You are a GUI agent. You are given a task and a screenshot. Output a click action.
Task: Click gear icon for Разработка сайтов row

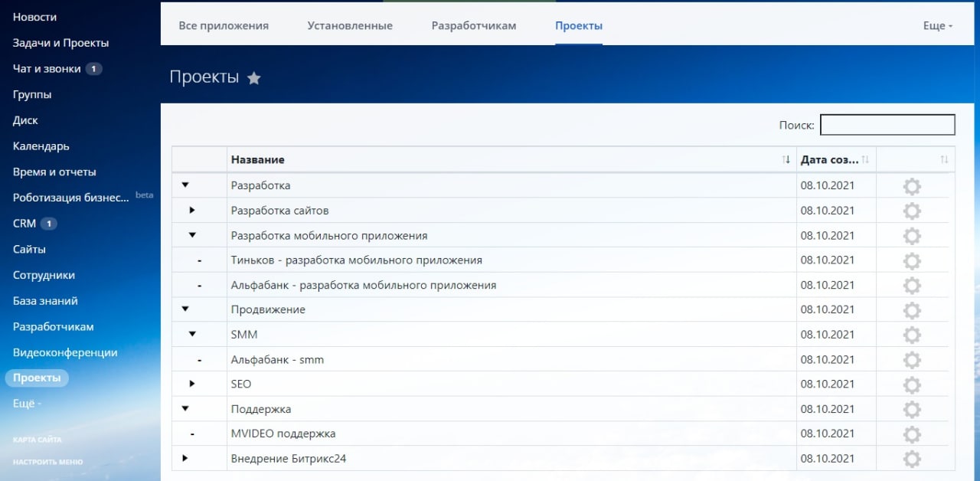tap(911, 211)
